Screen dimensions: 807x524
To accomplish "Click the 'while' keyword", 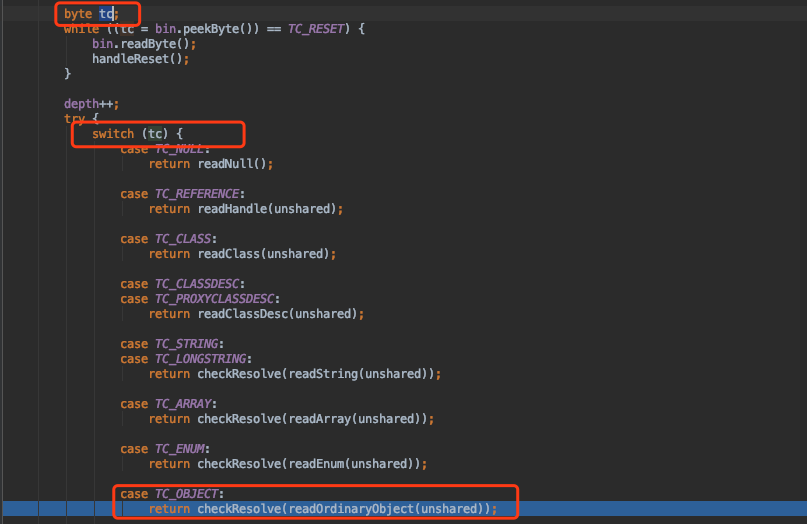I will [x=81, y=29].
